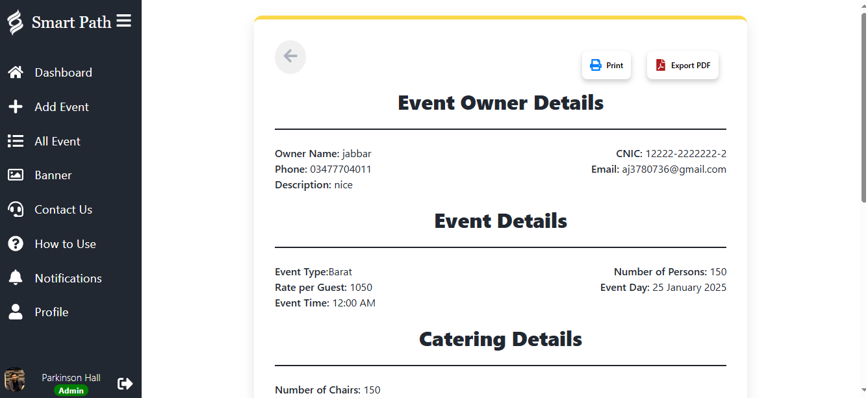Click the Rate per Guest 1050 text
The height and width of the screenshot is (398, 868).
(324, 288)
